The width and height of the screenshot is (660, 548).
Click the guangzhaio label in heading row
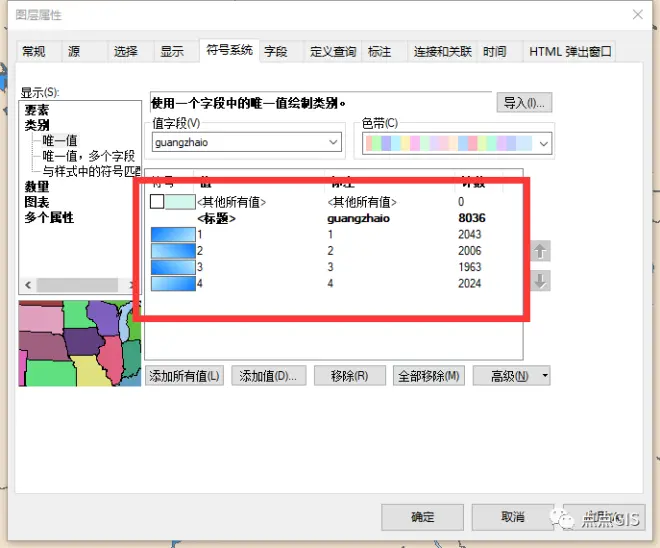(x=358, y=218)
